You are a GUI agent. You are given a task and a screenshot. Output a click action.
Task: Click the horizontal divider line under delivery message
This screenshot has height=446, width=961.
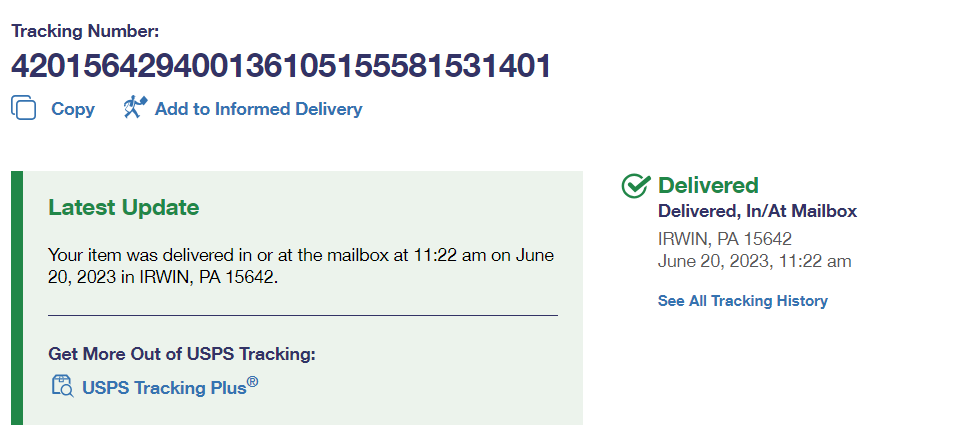(302, 315)
